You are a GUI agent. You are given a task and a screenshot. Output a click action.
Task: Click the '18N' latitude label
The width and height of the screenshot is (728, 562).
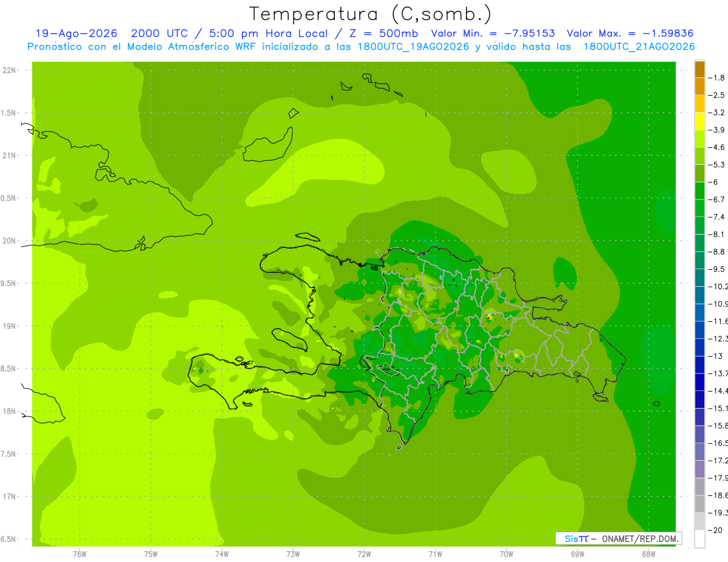[10, 411]
